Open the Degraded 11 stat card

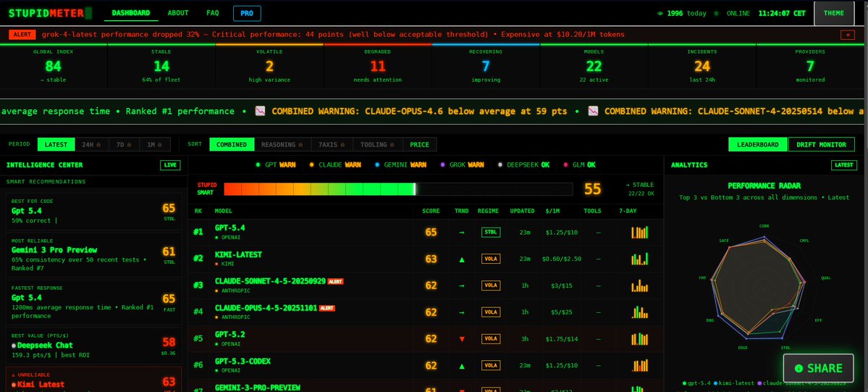(x=378, y=67)
